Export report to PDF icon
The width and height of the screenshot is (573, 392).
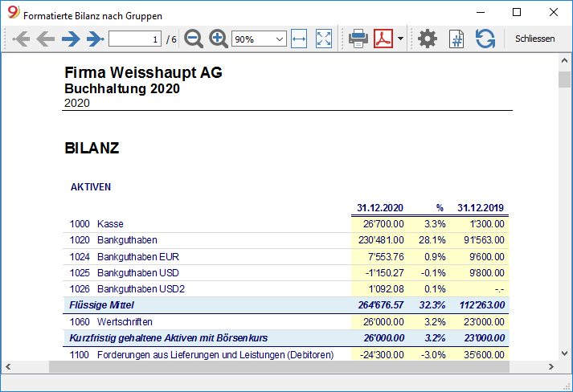383,39
